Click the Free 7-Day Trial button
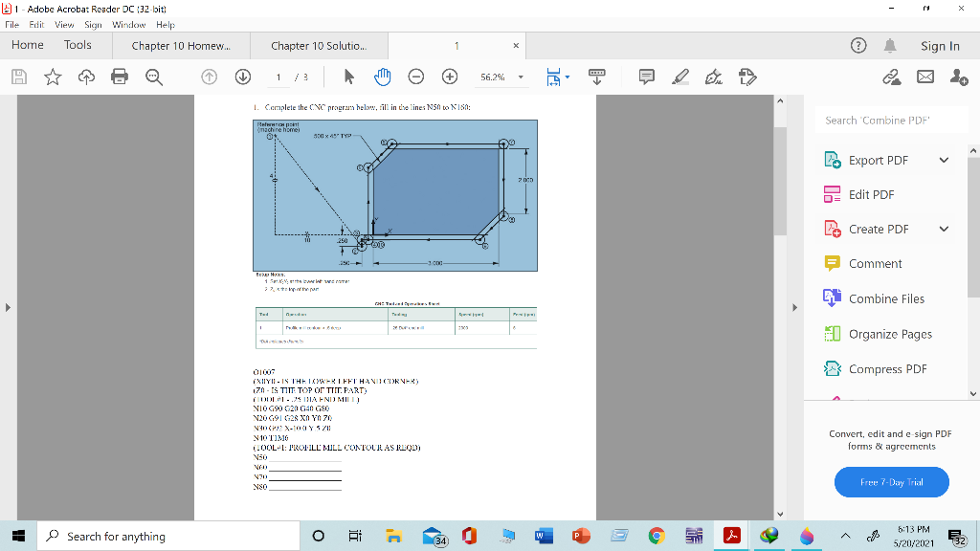The height and width of the screenshot is (551, 980). click(891, 482)
